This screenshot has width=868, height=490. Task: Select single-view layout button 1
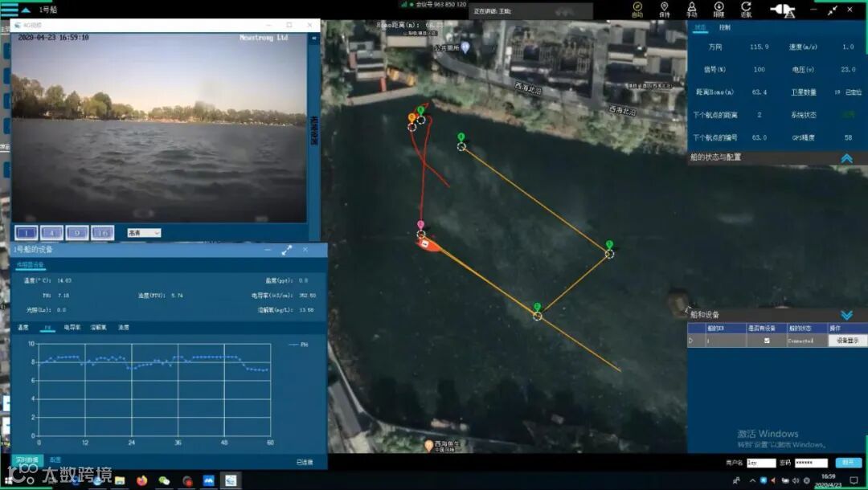point(26,233)
